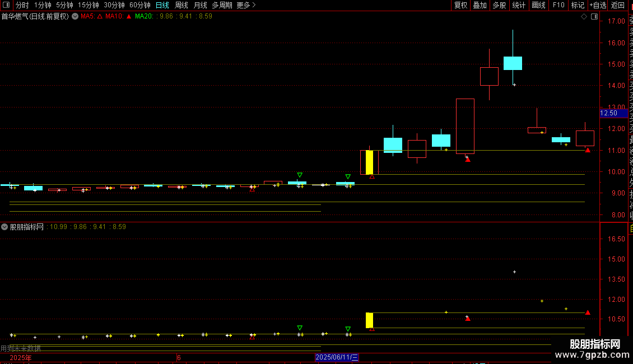Open F10 company information

coord(558,5)
